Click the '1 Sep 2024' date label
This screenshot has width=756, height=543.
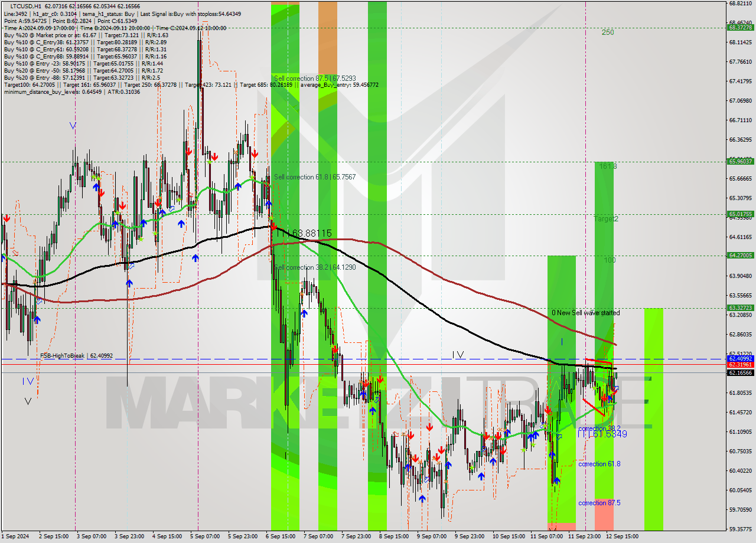pos(15,537)
